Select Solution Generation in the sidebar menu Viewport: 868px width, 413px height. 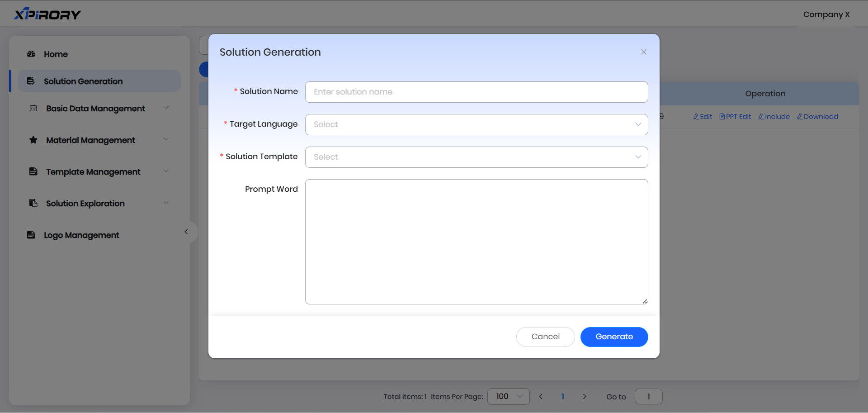tap(83, 81)
